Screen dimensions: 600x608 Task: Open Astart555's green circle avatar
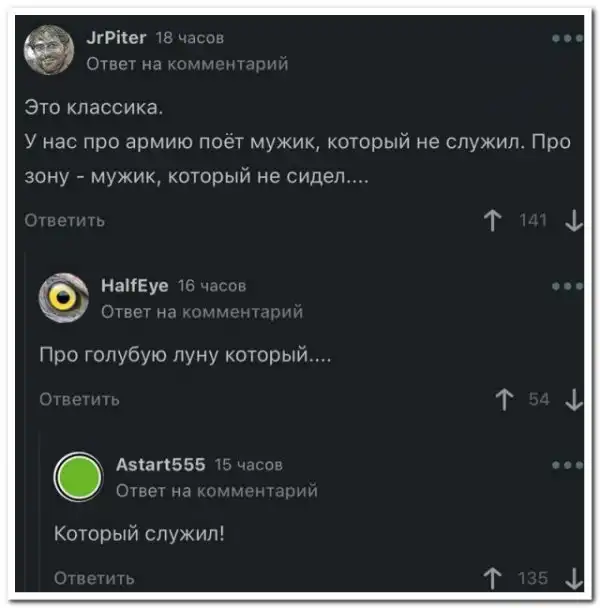79,477
